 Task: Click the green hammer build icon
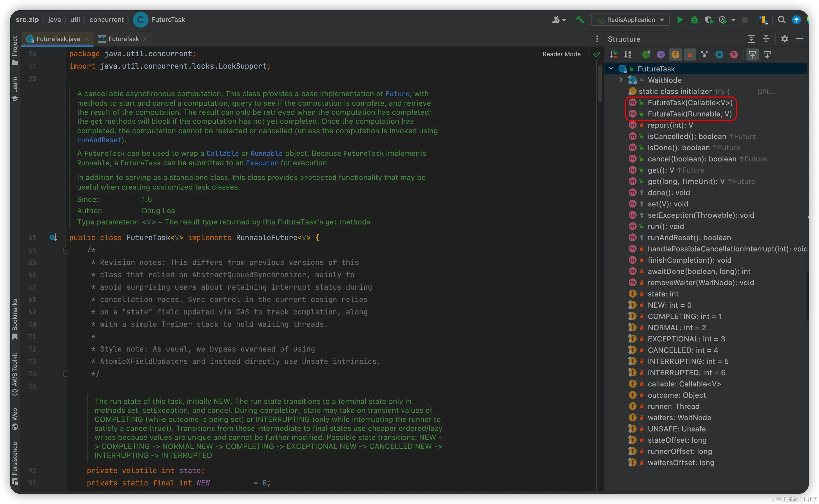coord(580,20)
